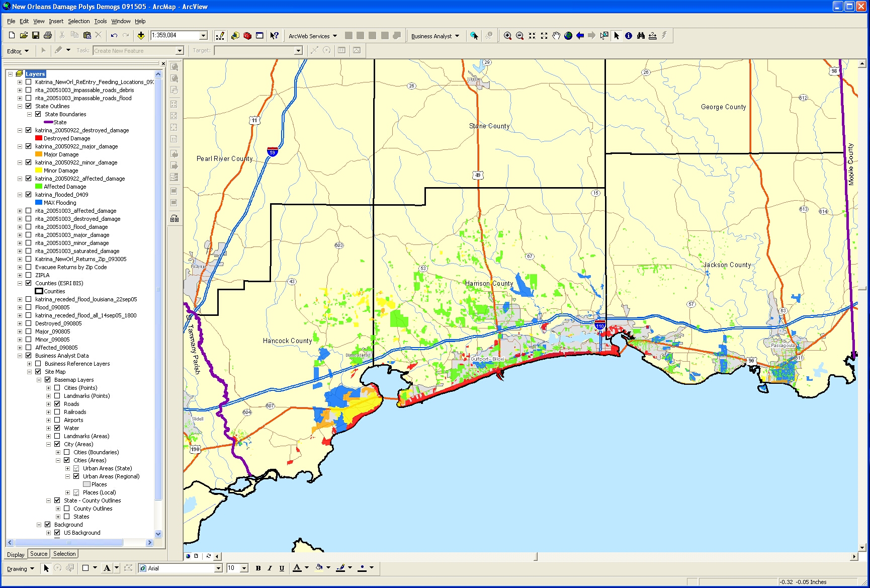Screen dimensions: 870x588
Task: Toggle katrina_20050922_destroyed_damage layer visibility
Action: (x=29, y=130)
